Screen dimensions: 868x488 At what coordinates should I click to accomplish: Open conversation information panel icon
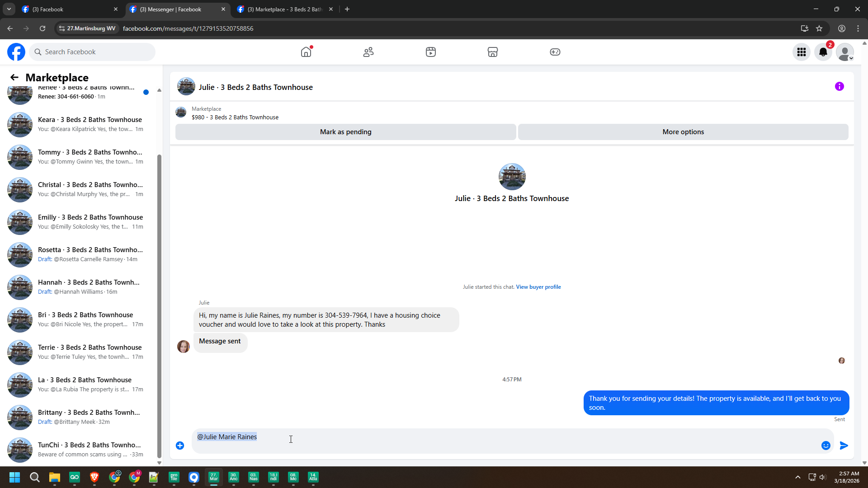[840, 86]
